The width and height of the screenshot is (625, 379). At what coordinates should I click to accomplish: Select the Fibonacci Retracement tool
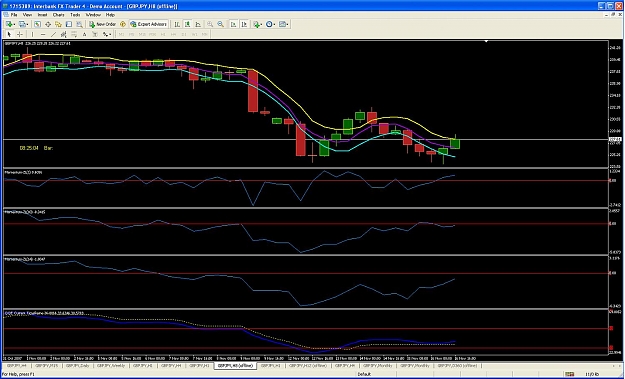pos(74,35)
